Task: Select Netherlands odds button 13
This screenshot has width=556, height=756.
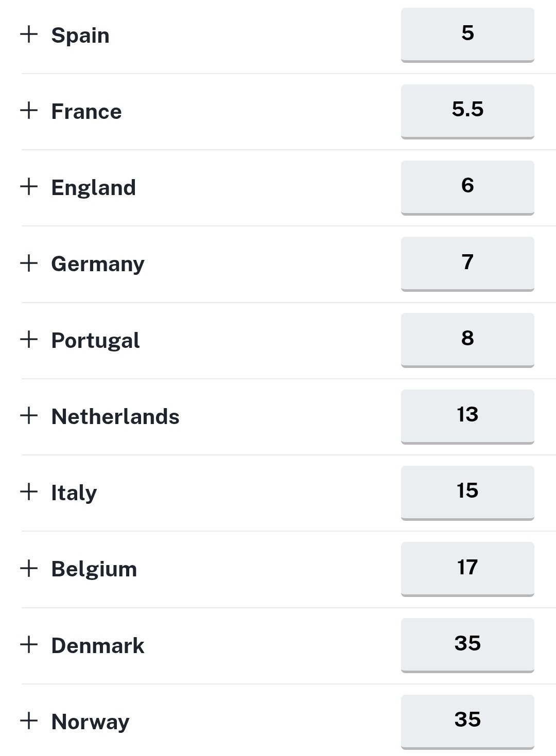Action: coord(467,416)
